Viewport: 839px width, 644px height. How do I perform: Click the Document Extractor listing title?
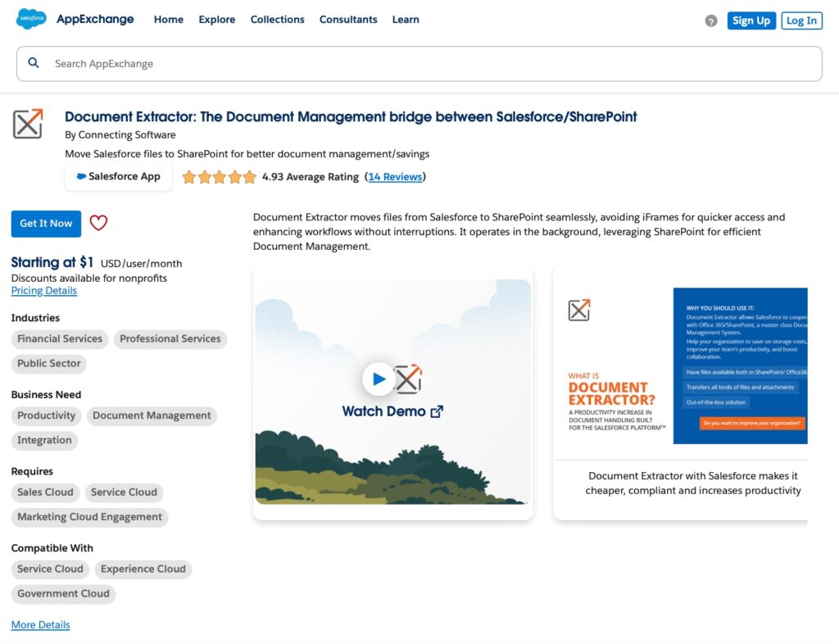[x=351, y=116]
